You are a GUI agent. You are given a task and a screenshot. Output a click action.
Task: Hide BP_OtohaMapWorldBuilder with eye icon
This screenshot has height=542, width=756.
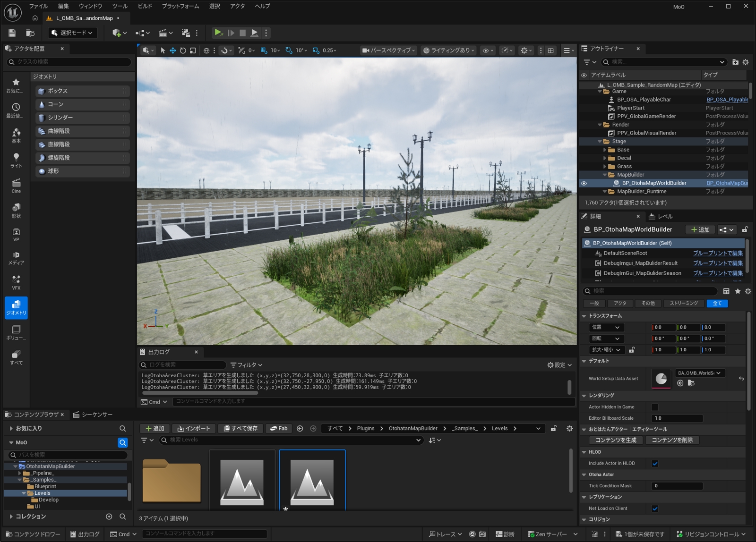(584, 183)
